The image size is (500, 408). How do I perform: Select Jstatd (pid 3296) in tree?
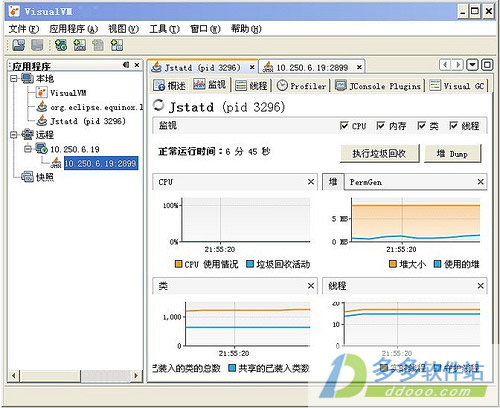click(x=88, y=121)
